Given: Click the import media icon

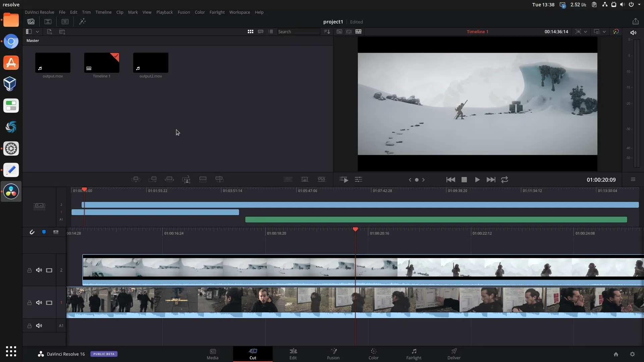Looking at the screenshot, I should click(49, 32).
